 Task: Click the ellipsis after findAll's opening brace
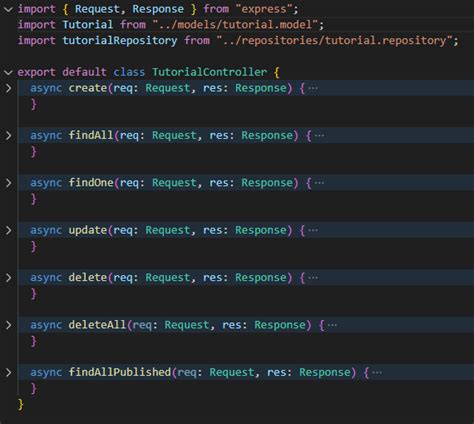[319, 136]
